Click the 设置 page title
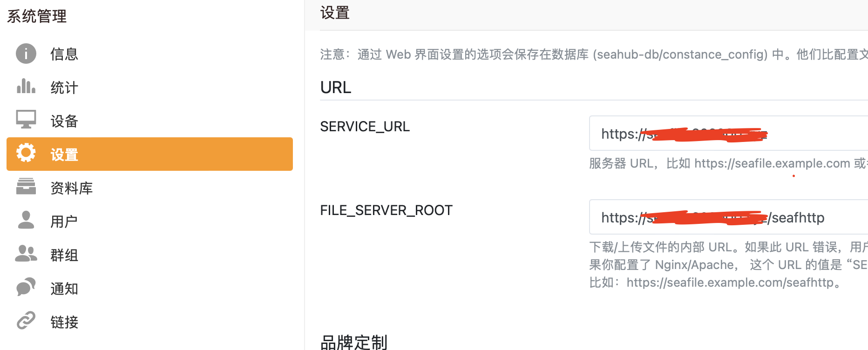The width and height of the screenshot is (868, 350). pyautogui.click(x=335, y=13)
